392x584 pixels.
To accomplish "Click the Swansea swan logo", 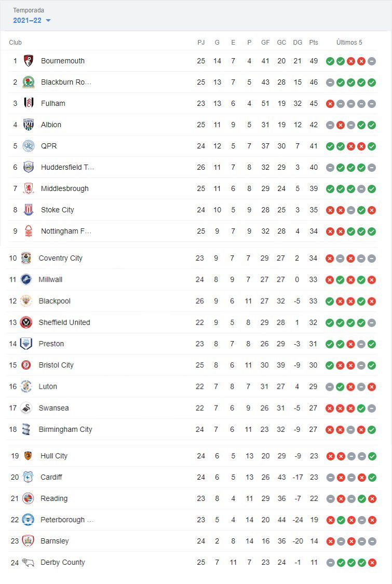I will pos(26,408).
